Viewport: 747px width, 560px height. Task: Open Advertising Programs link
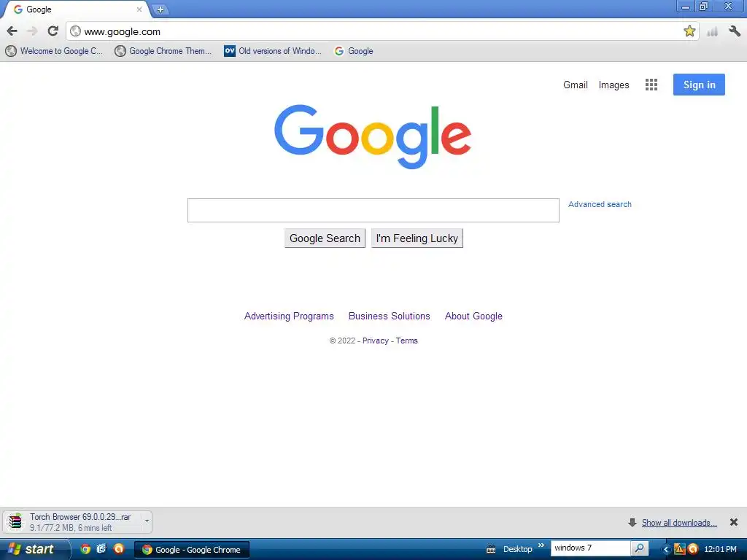click(x=289, y=316)
